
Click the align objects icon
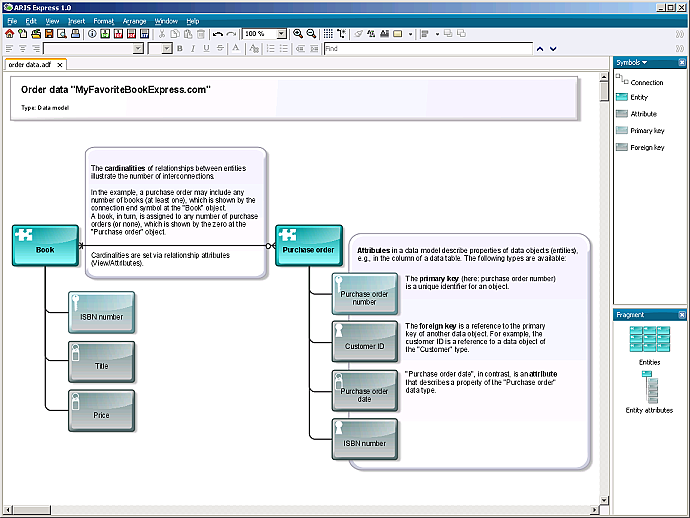[425, 34]
